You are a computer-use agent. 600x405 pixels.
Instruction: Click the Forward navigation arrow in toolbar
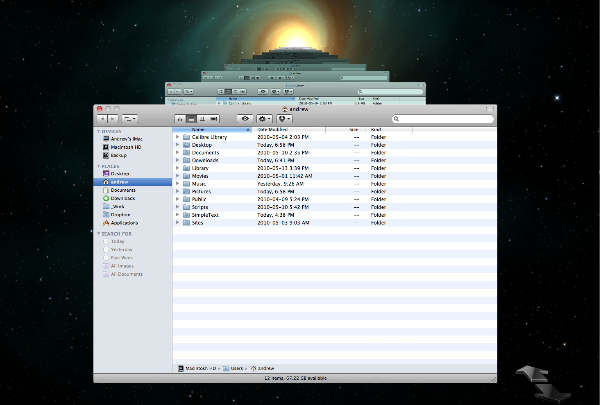(112, 119)
